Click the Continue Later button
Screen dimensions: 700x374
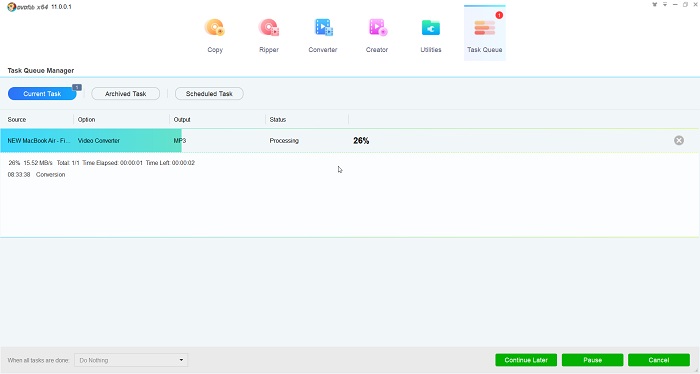click(x=526, y=360)
